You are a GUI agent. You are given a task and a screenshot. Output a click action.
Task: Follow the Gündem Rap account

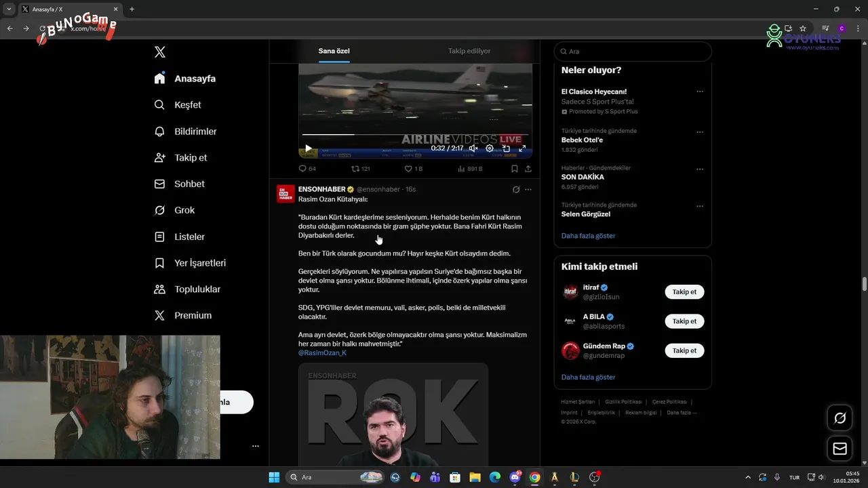684,350
